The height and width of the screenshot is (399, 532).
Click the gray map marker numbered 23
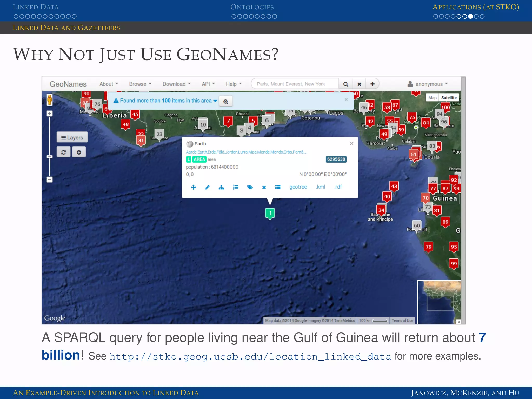[x=159, y=135]
